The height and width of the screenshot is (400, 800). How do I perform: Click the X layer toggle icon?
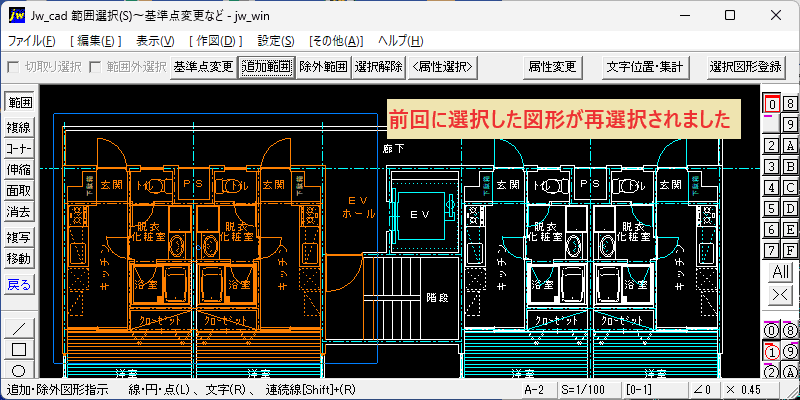pos(780,294)
